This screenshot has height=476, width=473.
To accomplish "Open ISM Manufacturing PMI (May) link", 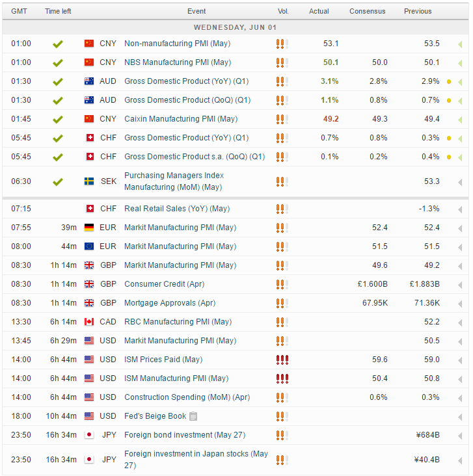I will [176, 378].
